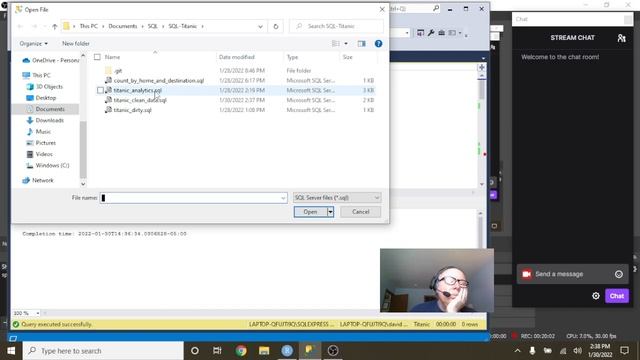Select SQL in the address breadcrumb
Viewport: 640px width, 360px height.
153,26
